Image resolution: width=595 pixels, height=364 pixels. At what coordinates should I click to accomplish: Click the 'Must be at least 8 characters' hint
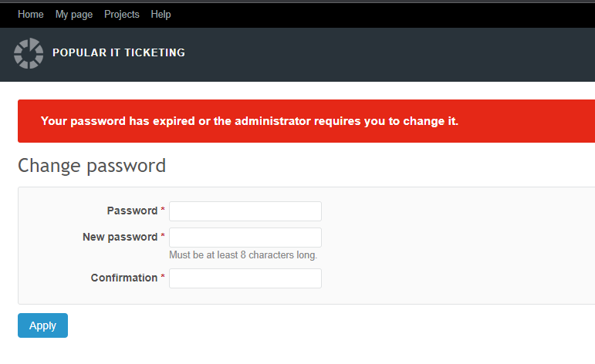click(x=243, y=254)
